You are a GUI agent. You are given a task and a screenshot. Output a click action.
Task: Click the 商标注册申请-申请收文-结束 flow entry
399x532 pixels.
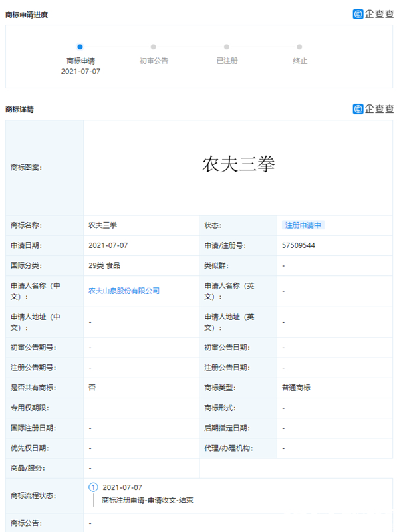tap(147, 500)
